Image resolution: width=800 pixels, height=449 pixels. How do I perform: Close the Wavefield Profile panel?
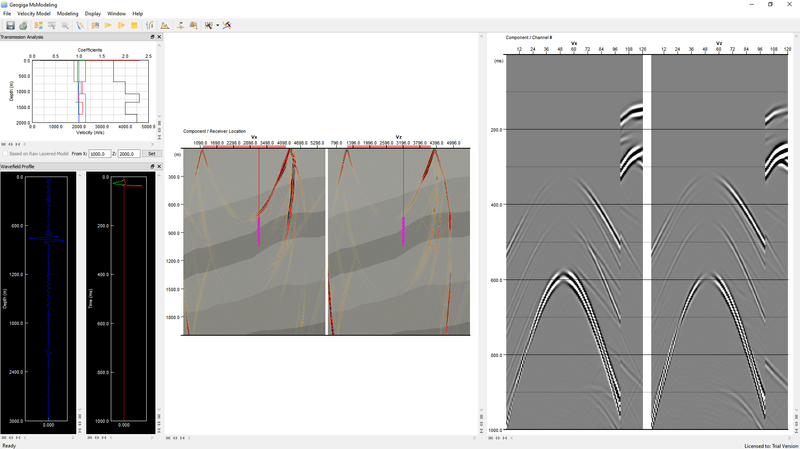coord(159,166)
